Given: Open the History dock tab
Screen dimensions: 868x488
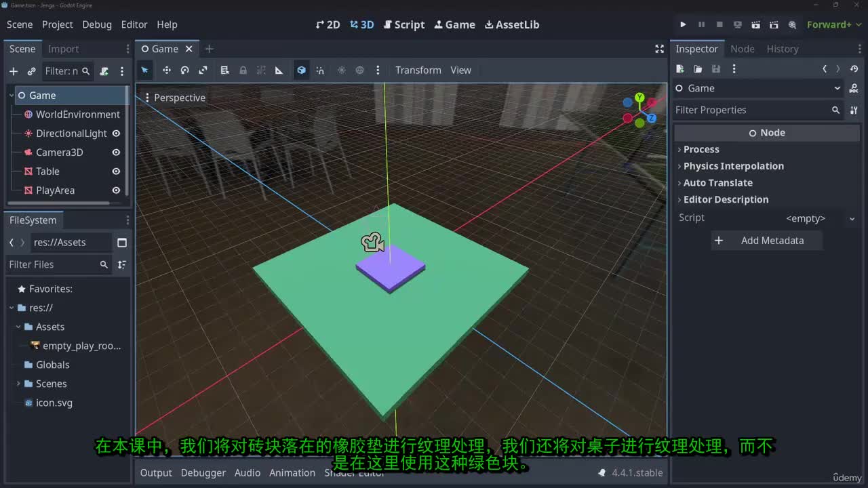Looking at the screenshot, I should 783,49.
